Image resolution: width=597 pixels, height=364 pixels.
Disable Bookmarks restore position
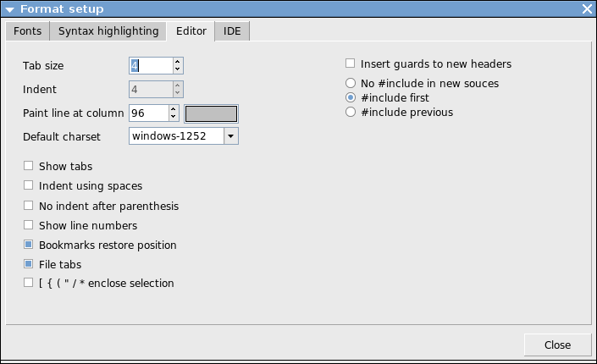click(29, 245)
